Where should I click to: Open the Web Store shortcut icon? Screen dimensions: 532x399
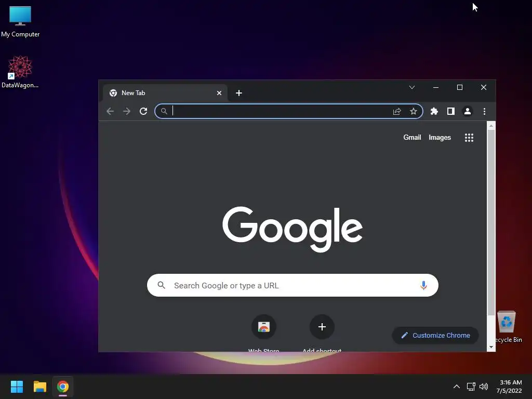click(x=263, y=327)
